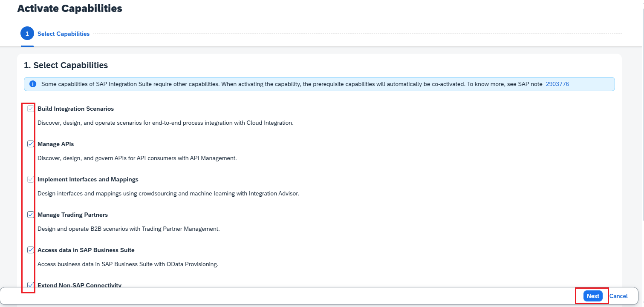Click the 'Manage Trading Partners' label text
The width and height of the screenshot is (644, 307).
click(x=72, y=215)
